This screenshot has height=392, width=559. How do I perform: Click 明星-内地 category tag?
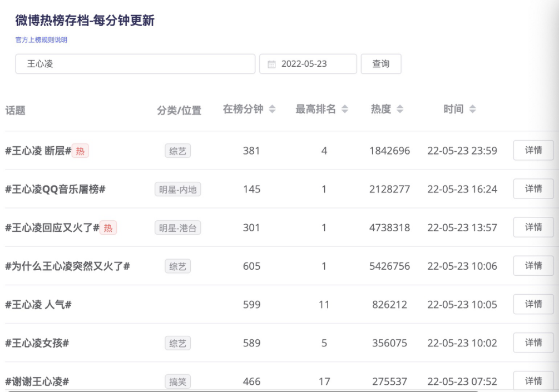pyautogui.click(x=177, y=189)
